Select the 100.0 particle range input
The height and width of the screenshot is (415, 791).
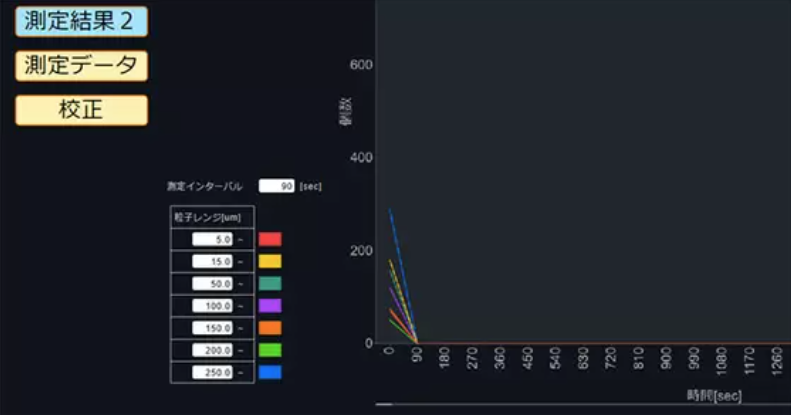(212, 306)
